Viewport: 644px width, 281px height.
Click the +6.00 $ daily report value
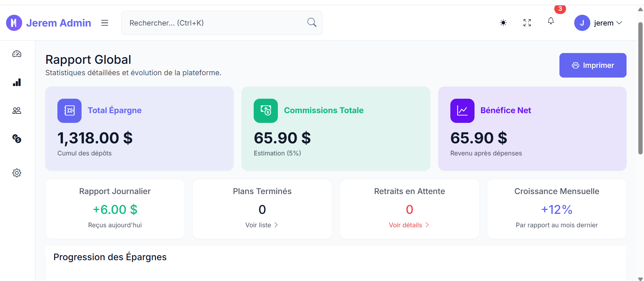point(115,209)
